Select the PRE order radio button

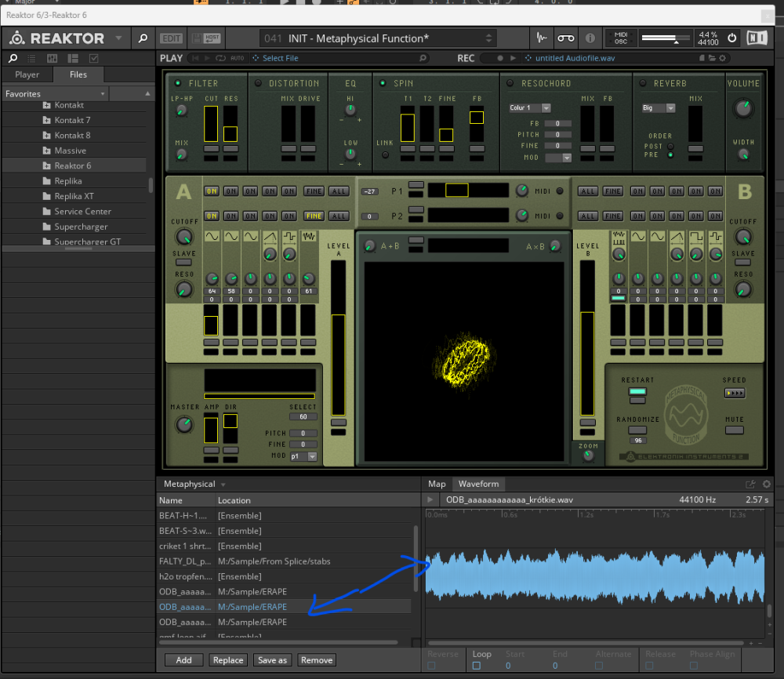pos(670,155)
